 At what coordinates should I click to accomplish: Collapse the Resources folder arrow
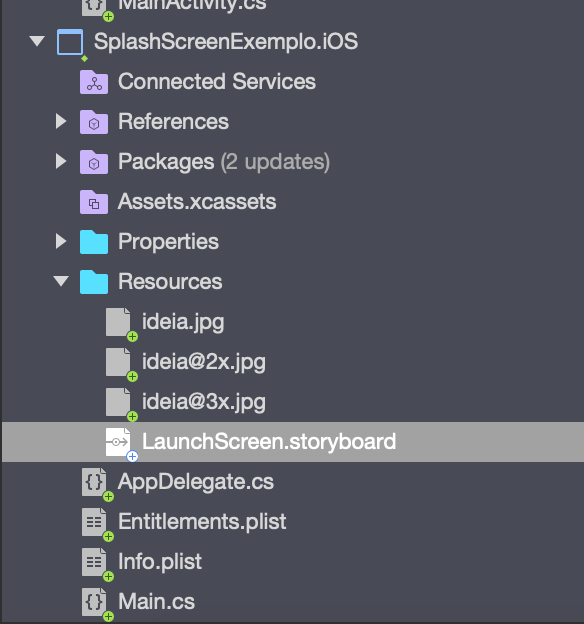coord(61,281)
